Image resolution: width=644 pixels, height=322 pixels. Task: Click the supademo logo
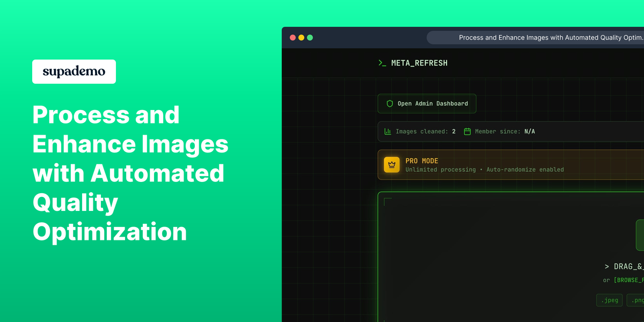click(74, 71)
